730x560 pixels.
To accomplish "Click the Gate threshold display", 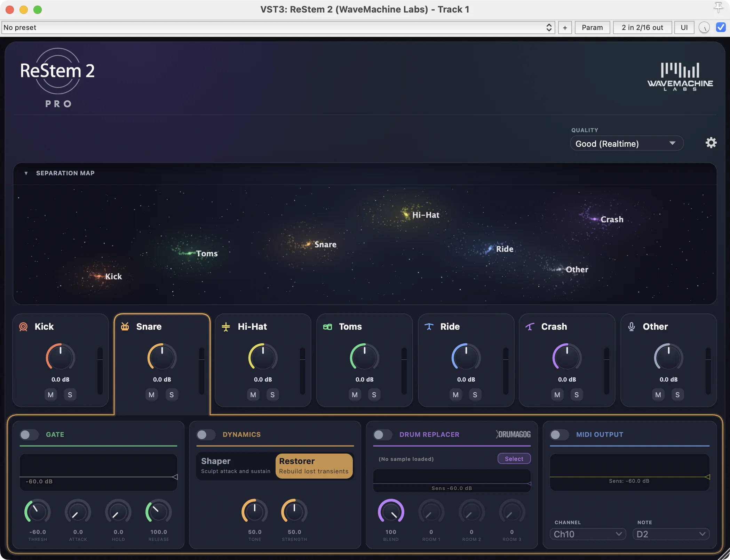I will (x=98, y=472).
